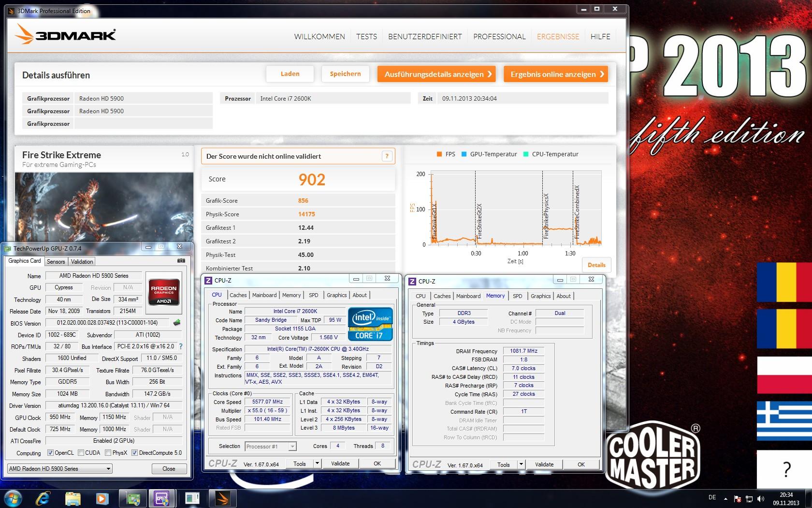Open the HILFE tab
The image size is (812, 508).
pyautogui.click(x=600, y=36)
